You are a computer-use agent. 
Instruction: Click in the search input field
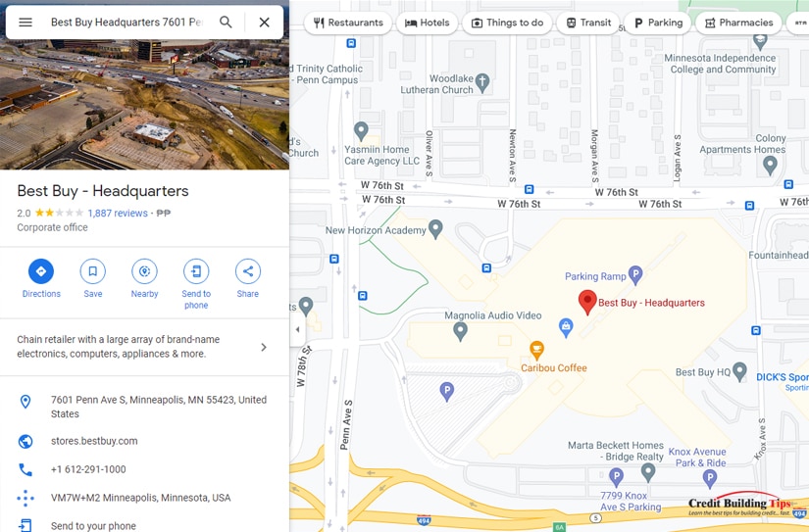[126, 23]
